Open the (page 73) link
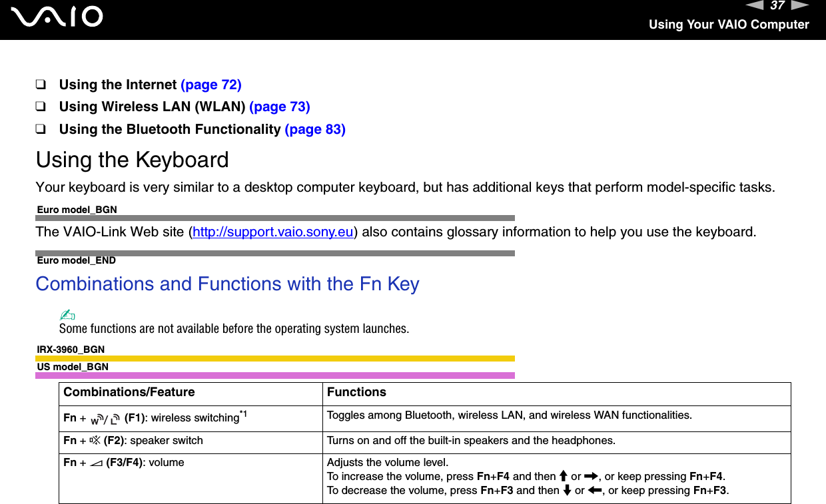826x504 pixels. [x=280, y=107]
